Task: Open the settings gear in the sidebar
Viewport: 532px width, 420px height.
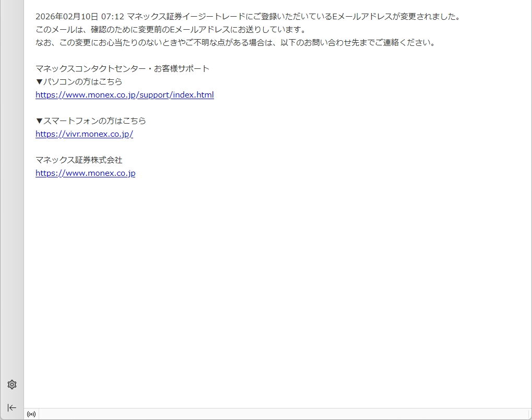Action: pyautogui.click(x=12, y=385)
